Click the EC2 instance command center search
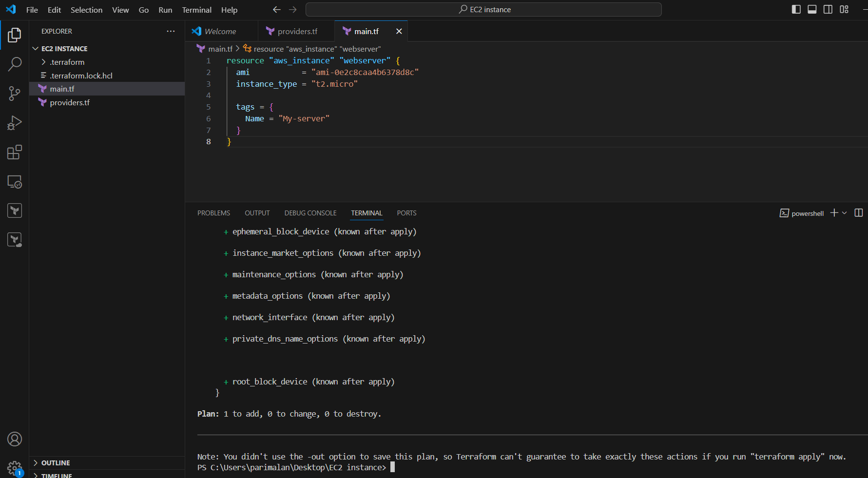 point(483,9)
